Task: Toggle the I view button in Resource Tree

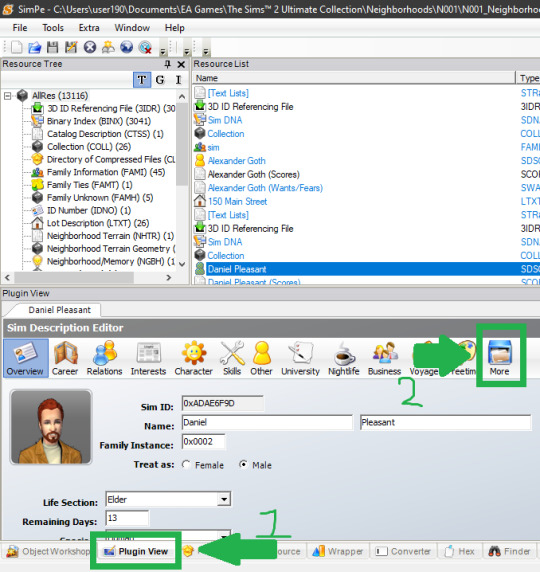Action: pyautogui.click(x=178, y=80)
